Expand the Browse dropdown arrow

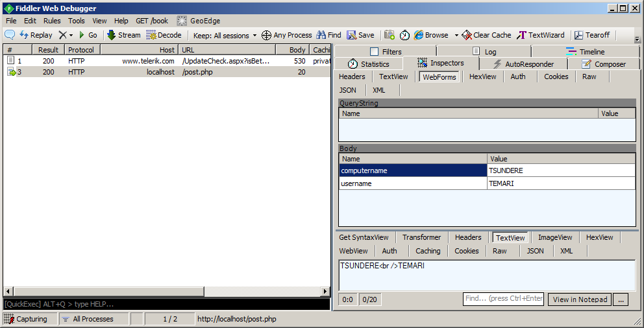456,35
